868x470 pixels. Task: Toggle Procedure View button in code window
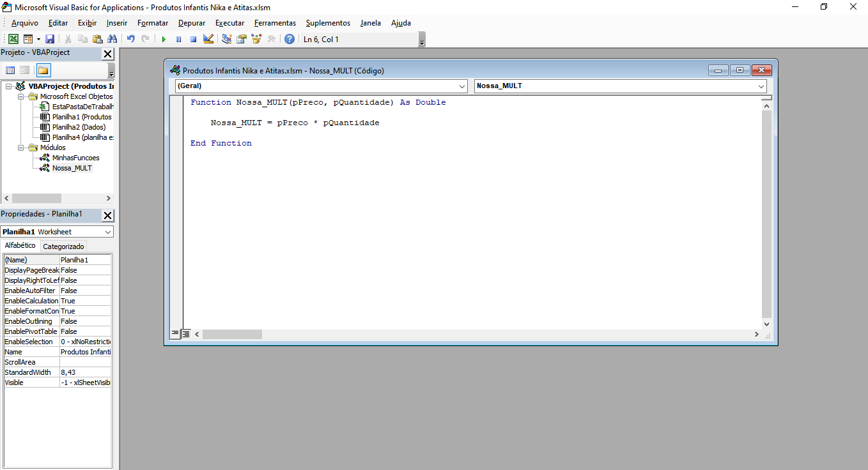point(175,334)
